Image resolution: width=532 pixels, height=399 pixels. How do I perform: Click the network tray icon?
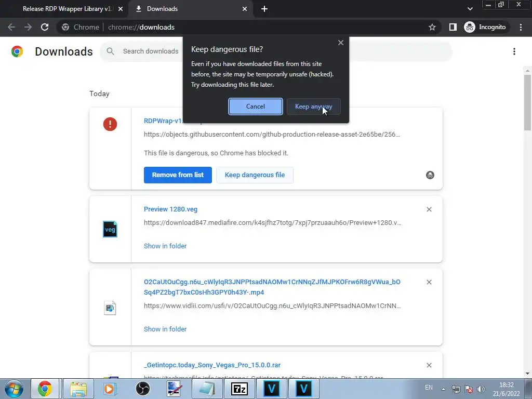point(456,389)
